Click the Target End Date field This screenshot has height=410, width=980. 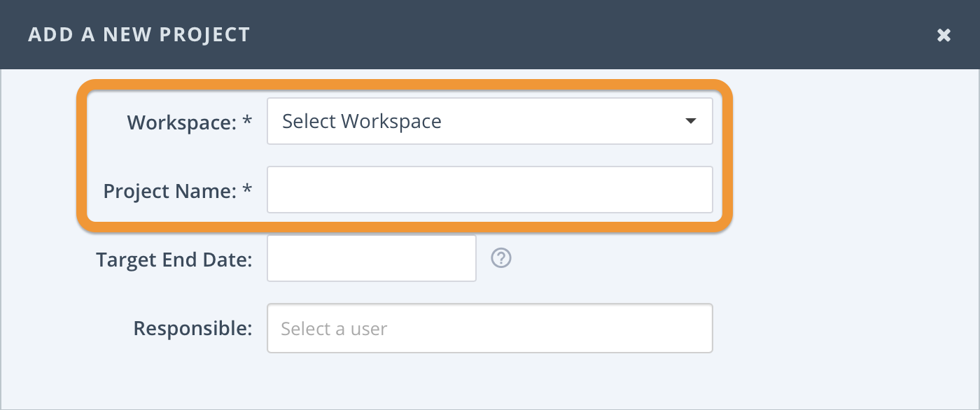point(371,258)
